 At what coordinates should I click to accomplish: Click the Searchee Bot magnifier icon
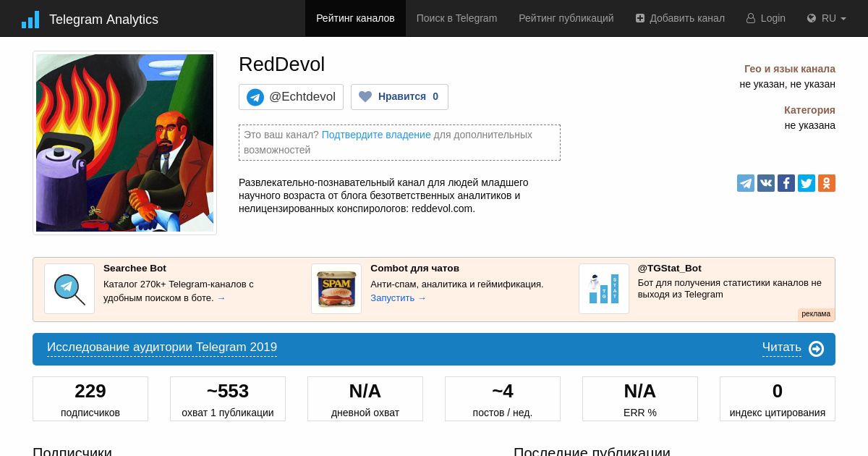[69, 289]
